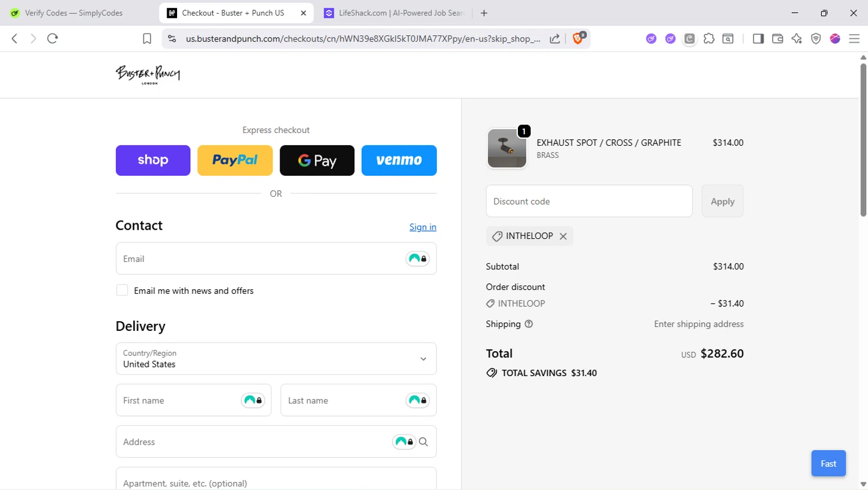Click the Buster + Punch logo
868x490 pixels.
pos(148,75)
